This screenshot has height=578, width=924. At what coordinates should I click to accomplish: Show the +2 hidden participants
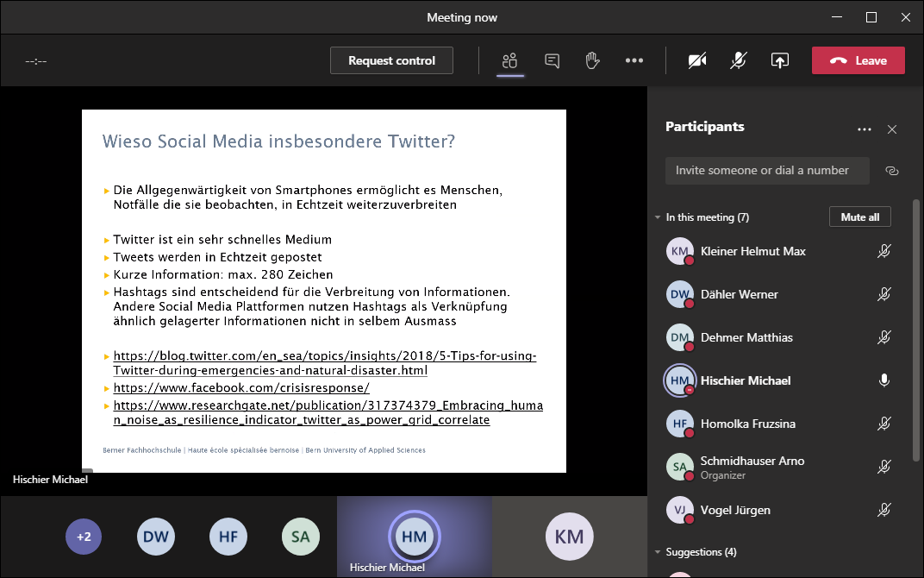point(84,537)
